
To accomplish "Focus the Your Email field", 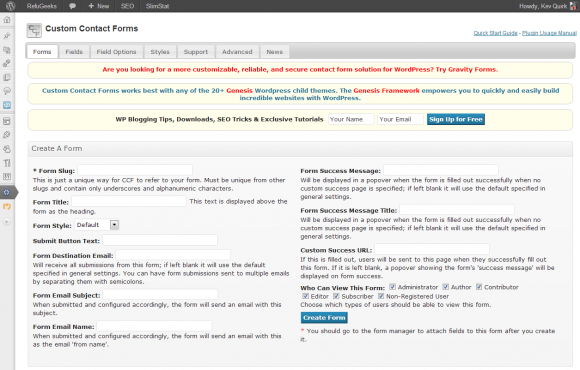I will pyautogui.click(x=400, y=119).
